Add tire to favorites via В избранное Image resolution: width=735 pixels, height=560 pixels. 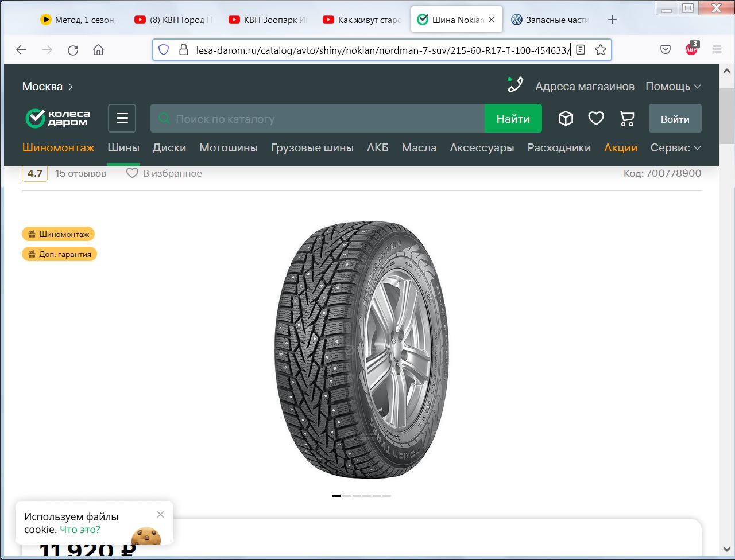(164, 173)
